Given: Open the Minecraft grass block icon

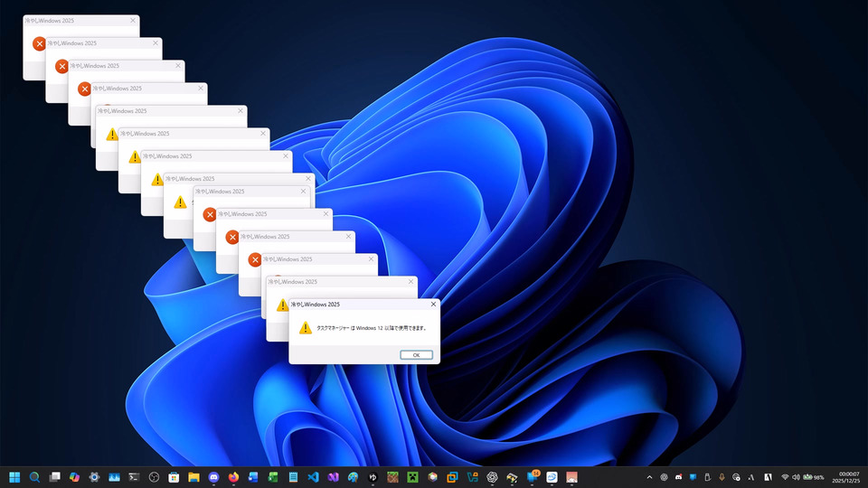Looking at the screenshot, I should [x=393, y=477].
